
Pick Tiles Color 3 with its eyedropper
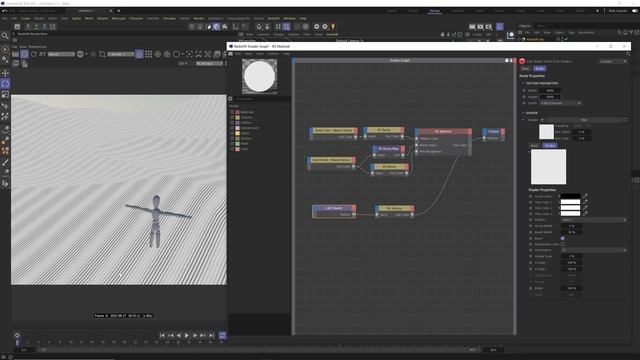point(585,213)
